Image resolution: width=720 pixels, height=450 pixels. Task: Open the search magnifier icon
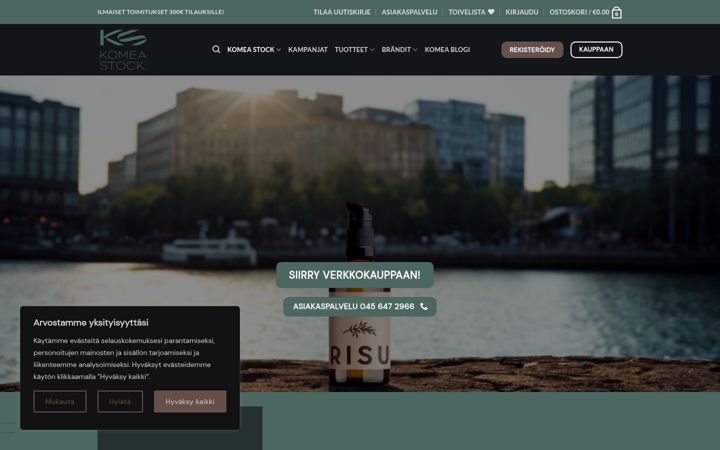coord(216,49)
